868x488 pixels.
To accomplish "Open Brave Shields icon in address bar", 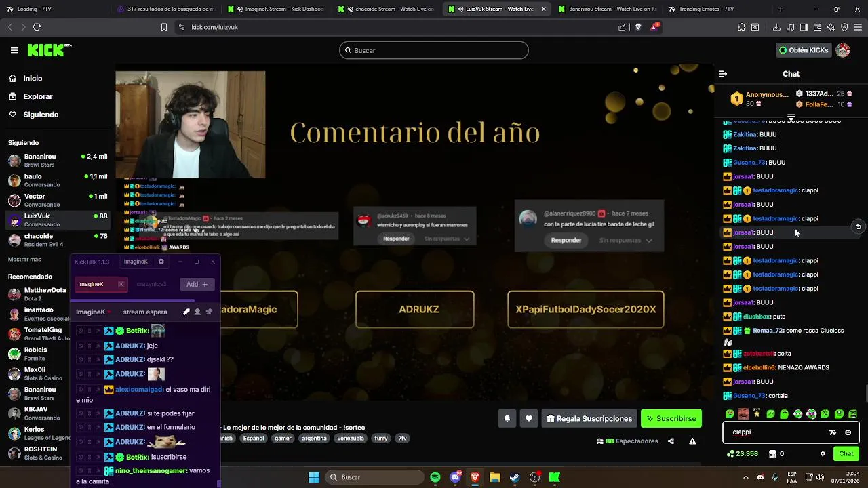I will pos(638,27).
